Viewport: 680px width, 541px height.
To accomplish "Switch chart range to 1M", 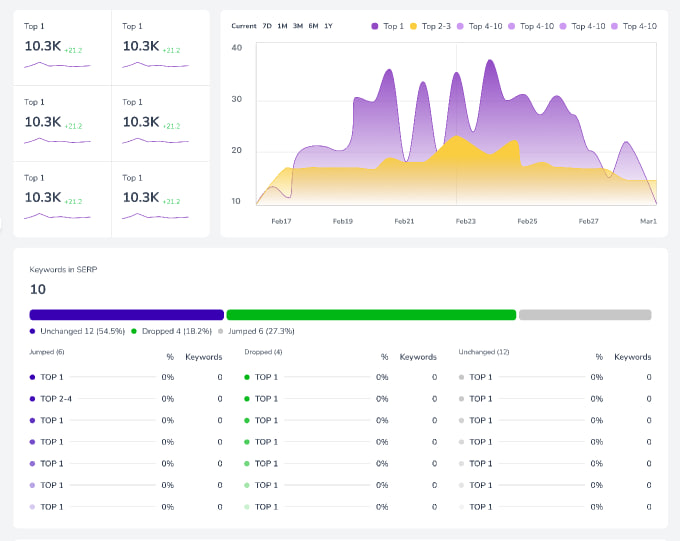I will click(282, 26).
